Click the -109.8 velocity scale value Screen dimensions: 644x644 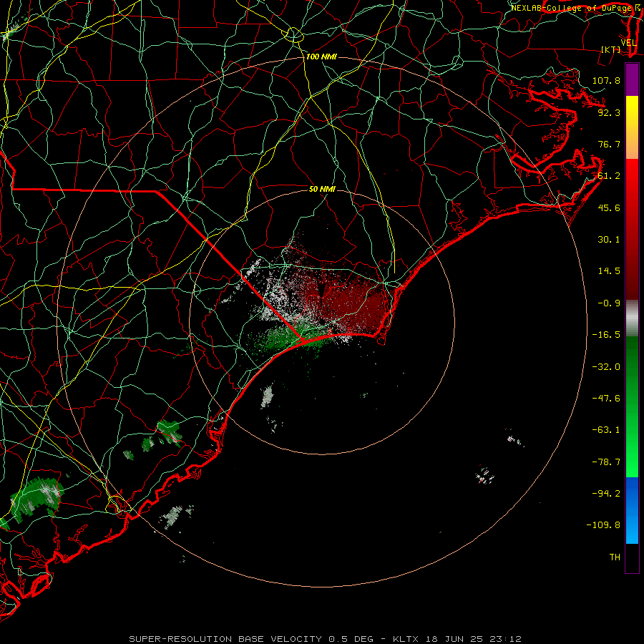(x=603, y=525)
